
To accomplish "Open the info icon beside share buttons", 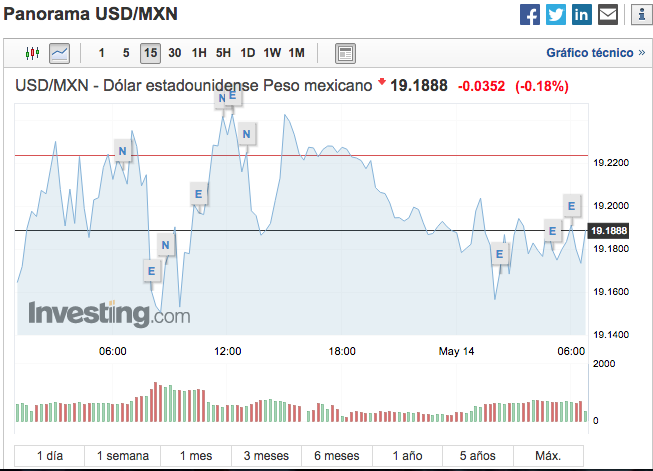I will pos(639,15).
